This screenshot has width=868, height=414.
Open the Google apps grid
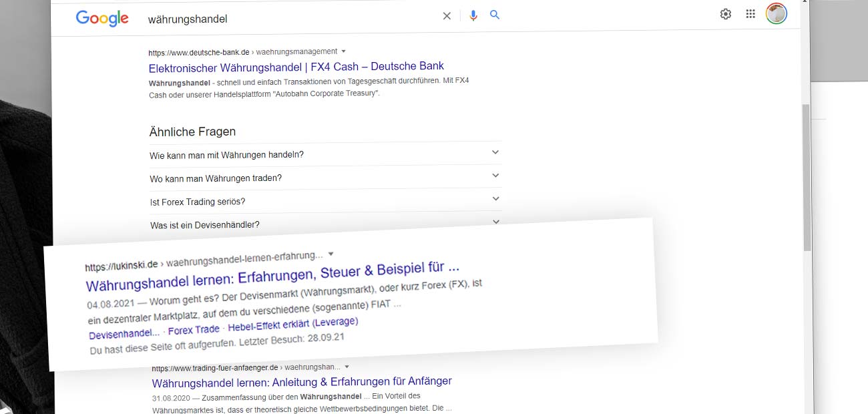[750, 14]
